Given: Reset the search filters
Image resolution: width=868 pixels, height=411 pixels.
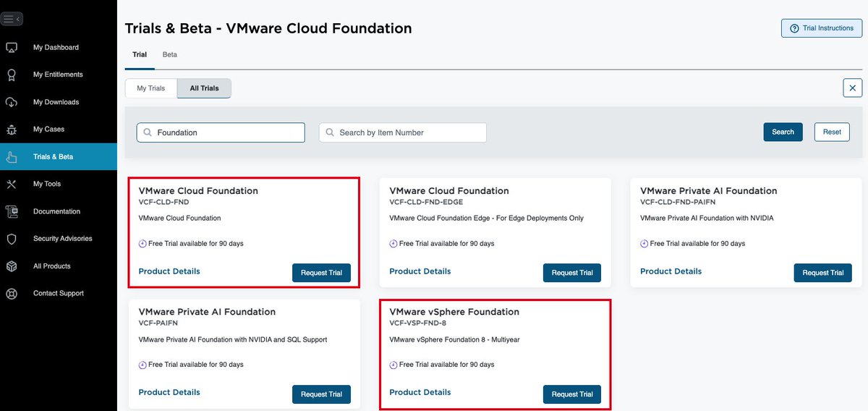Looking at the screenshot, I should click(832, 132).
